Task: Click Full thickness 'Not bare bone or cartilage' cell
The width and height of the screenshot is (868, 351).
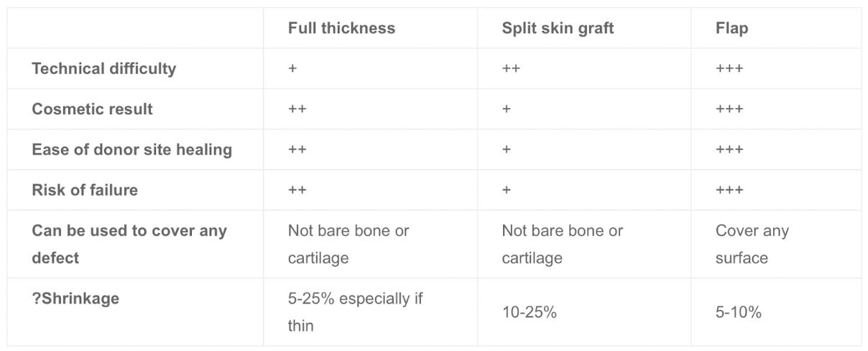Action: (x=348, y=244)
